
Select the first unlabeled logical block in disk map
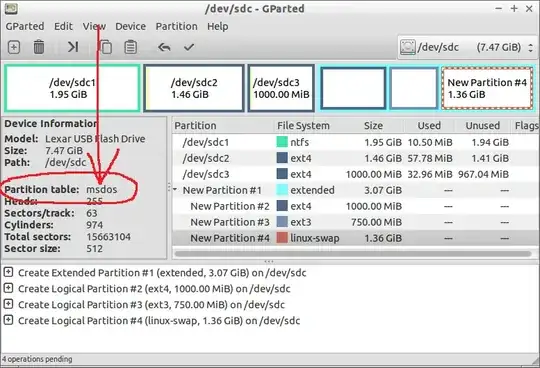click(x=353, y=88)
